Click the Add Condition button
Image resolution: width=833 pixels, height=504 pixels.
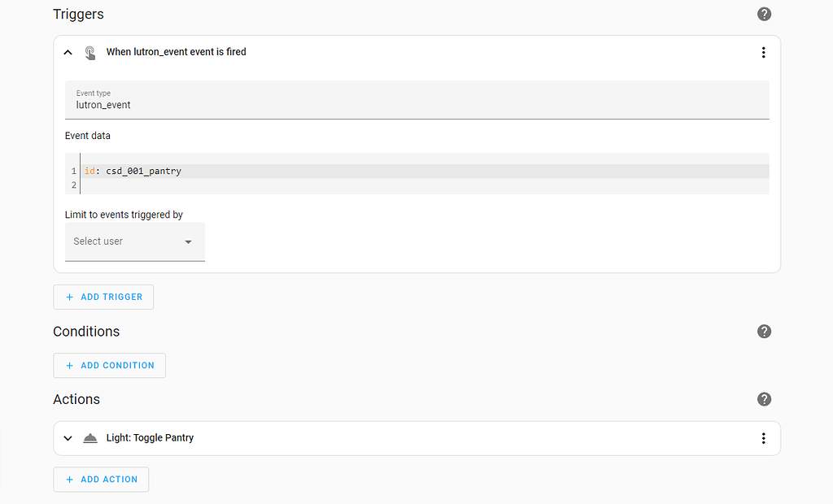coord(109,365)
